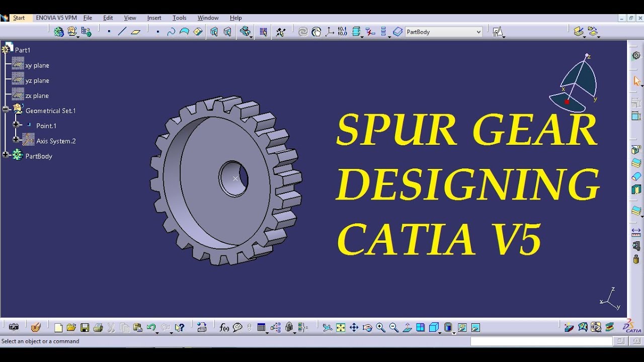Select Part1 root in the tree
Screen dimensions: 644x362
[23, 50]
